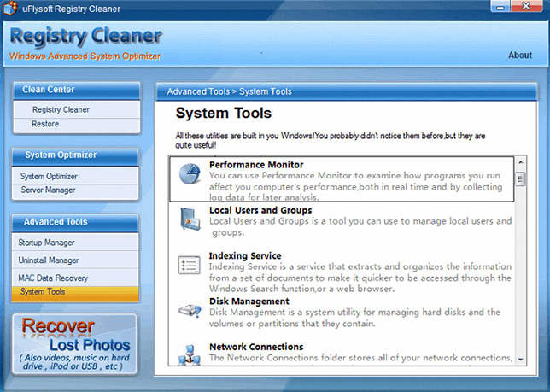The width and height of the screenshot is (550, 392).
Task: Minimize the uFlysoft Registry Cleaner window
Action: point(500,6)
